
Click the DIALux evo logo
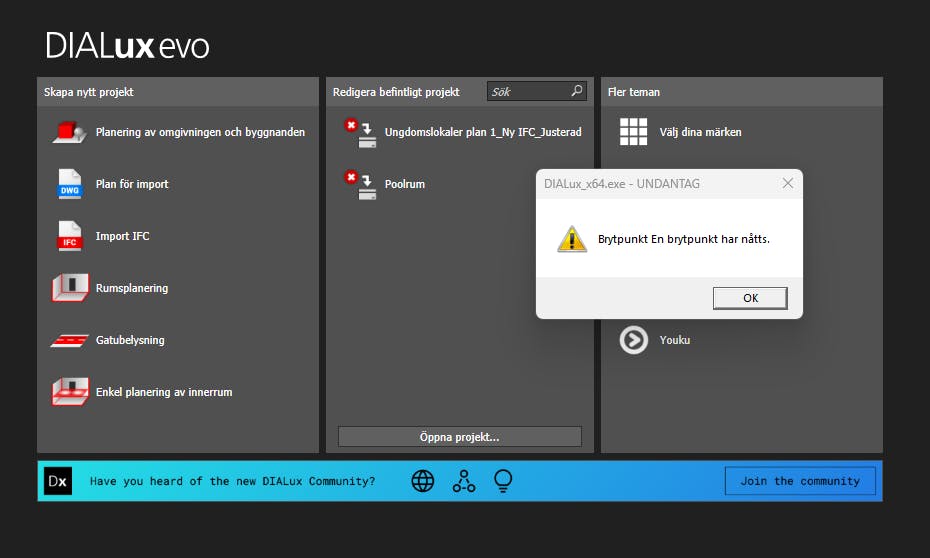[x=127, y=46]
